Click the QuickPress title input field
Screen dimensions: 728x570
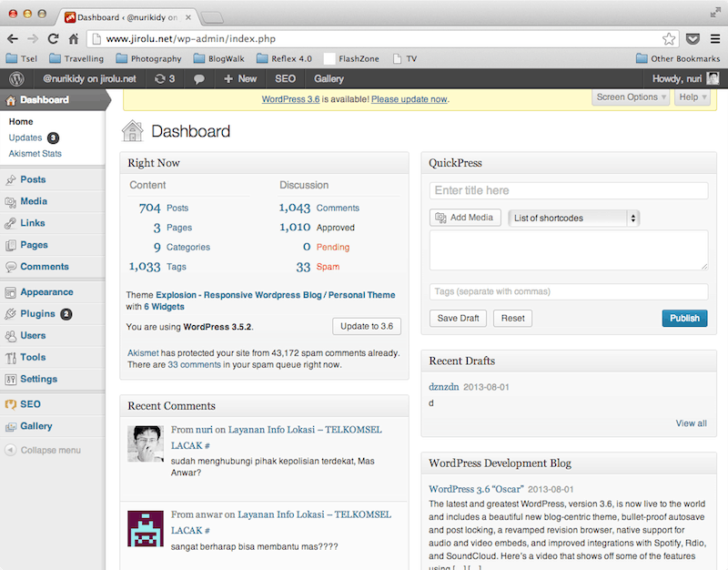pyautogui.click(x=569, y=191)
